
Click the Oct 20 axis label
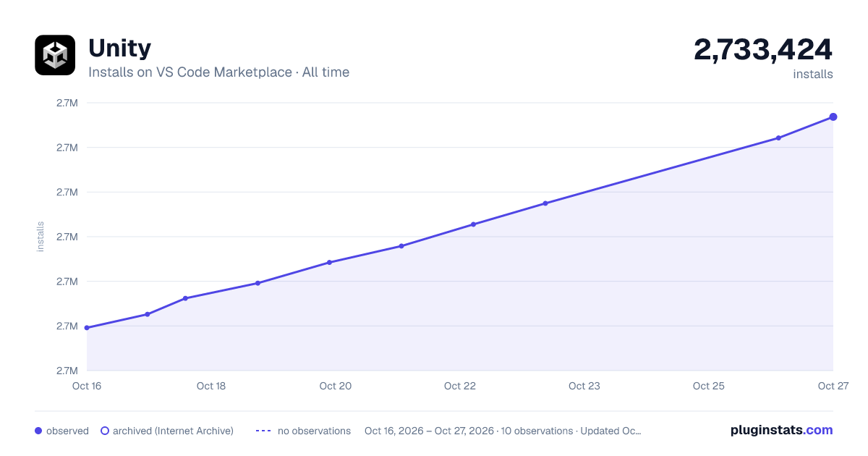(336, 386)
